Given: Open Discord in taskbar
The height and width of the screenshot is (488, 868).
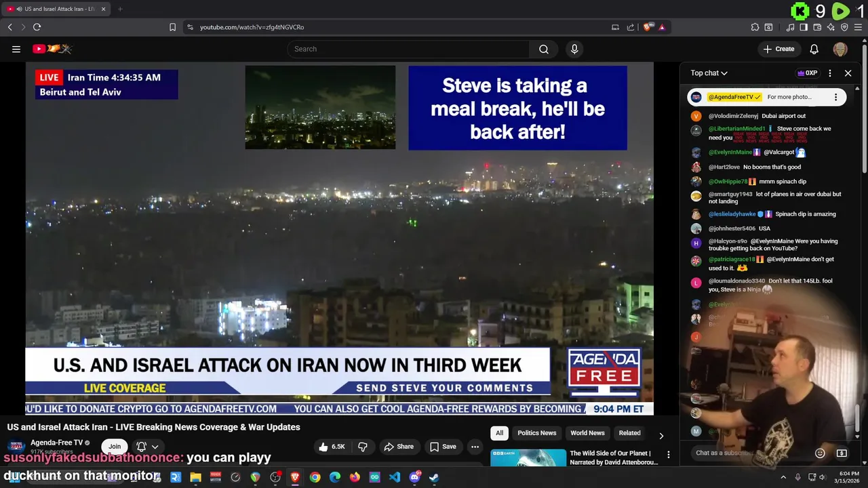Looking at the screenshot, I should [x=414, y=477].
